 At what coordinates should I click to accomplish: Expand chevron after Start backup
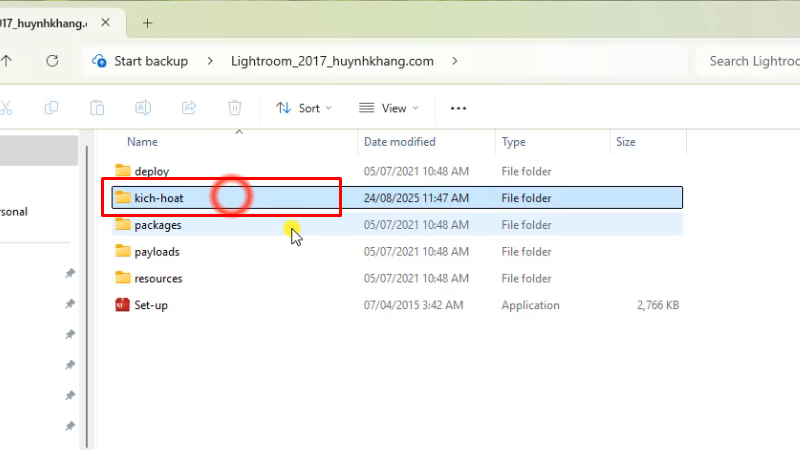[210, 61]
